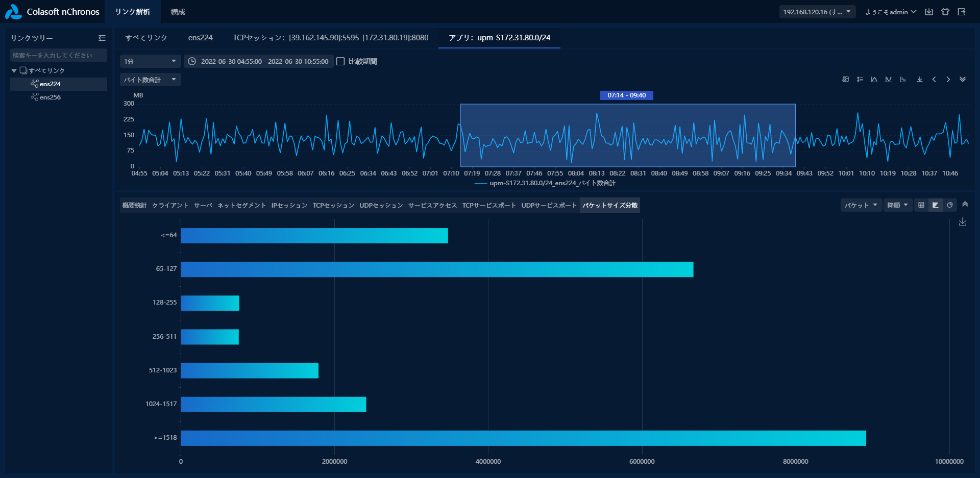Open the 1分 interval dropdown
The width and height of the screenshot is (980, 478).
pos(150,61)
